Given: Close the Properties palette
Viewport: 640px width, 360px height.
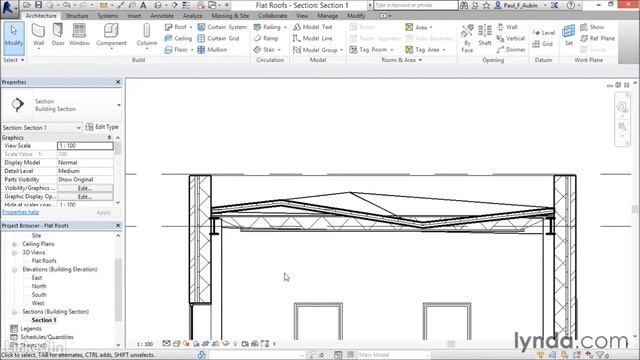Looking at the screenshot, I should (x=118, y=82).
